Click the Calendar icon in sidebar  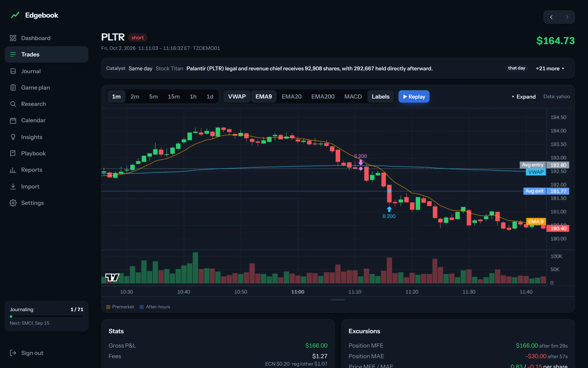tap(13, 120)
